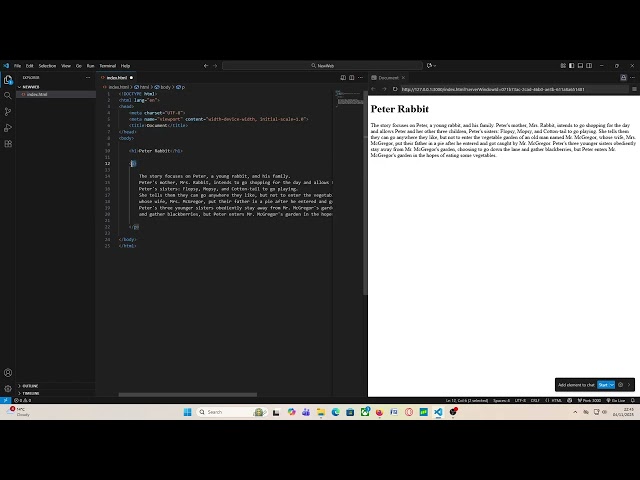Close the Document preview tab
The height and width of the screenshot is (480, 640).
403,78
